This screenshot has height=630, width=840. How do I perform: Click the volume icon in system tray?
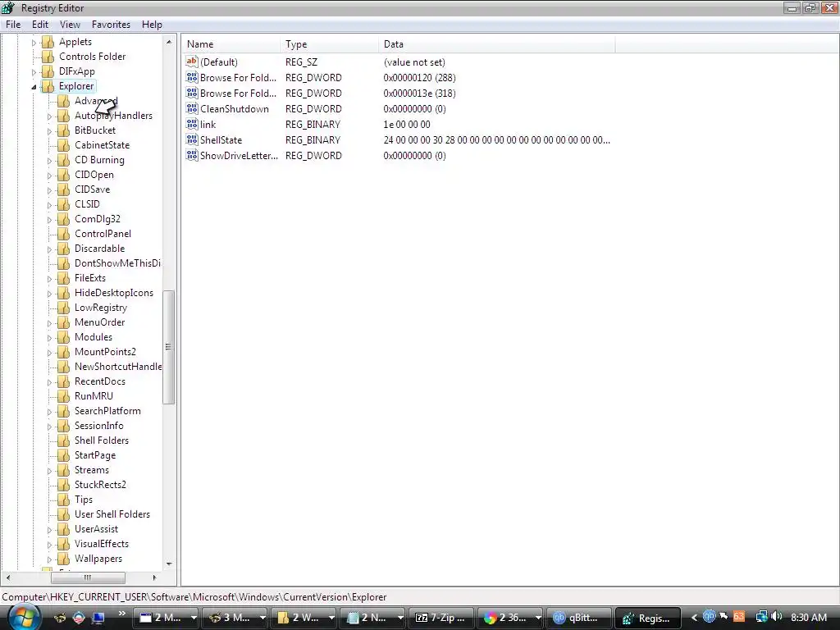(777, 617)
